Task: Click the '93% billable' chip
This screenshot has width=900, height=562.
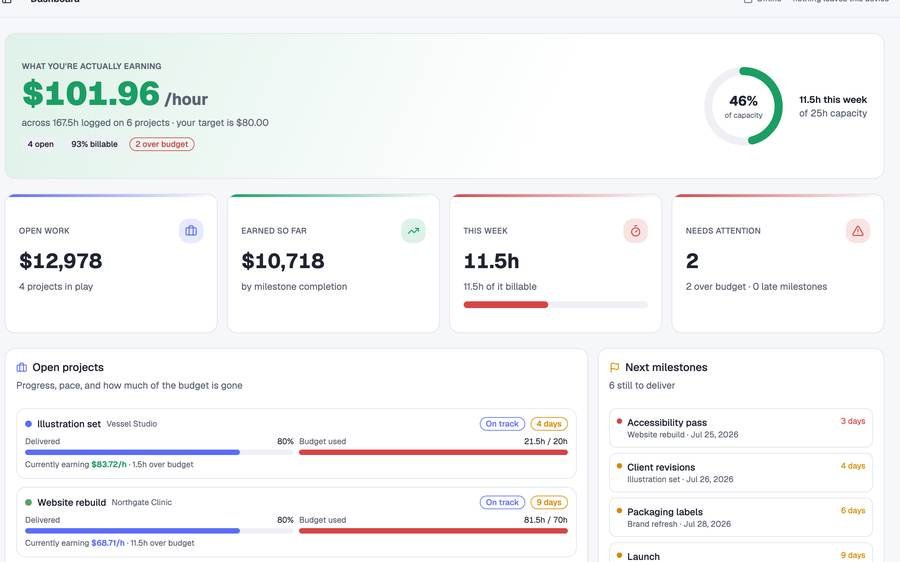Action: [94, 144]
